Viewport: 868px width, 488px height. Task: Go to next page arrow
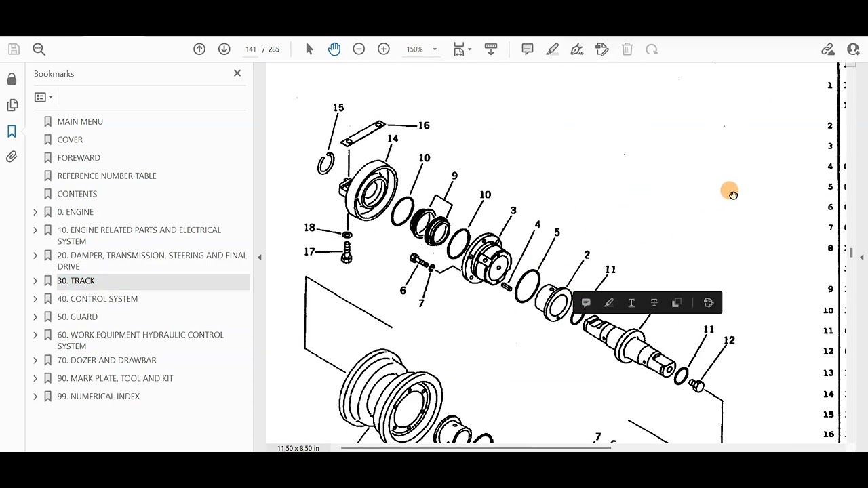pyautogui.click(x=224, y=49)
